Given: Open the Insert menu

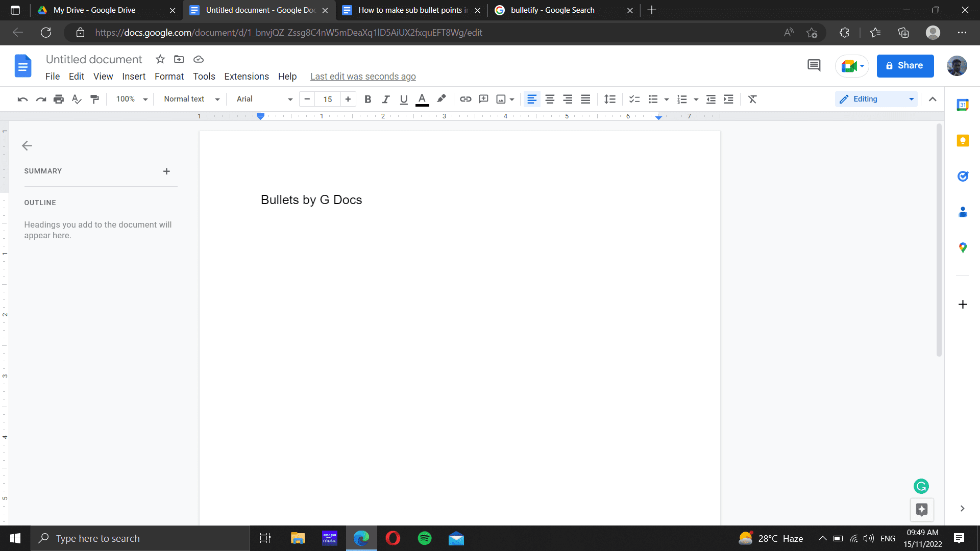Looking at the screenshot, I should pos(133,76).
